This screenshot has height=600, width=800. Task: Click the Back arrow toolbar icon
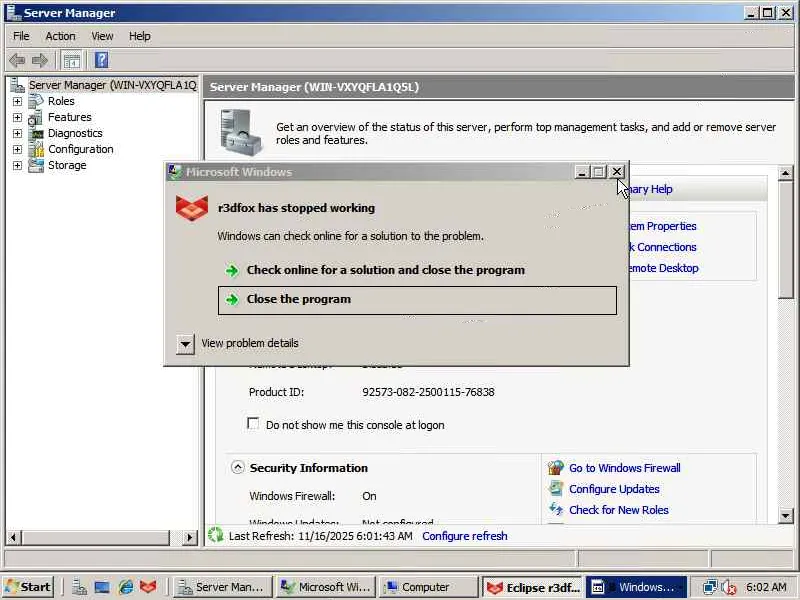[x=17, y=61]
